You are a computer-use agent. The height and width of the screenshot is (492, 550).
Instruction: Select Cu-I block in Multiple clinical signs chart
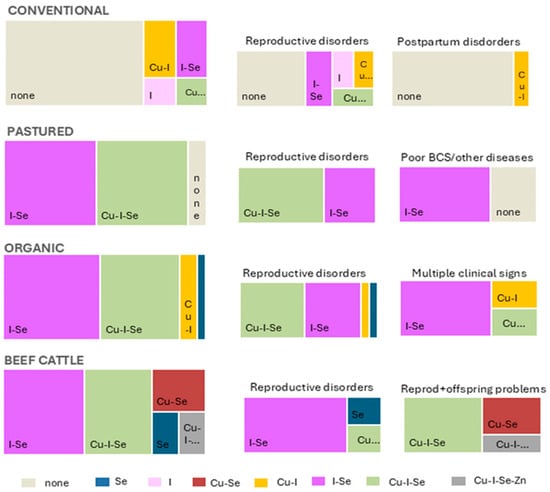tap(514, 294)
